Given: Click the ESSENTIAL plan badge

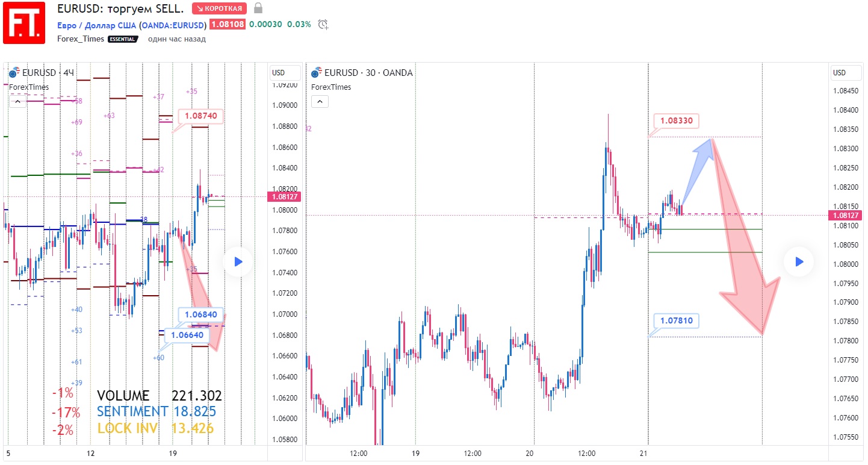Looking at the screenshot, I should 123,39.
